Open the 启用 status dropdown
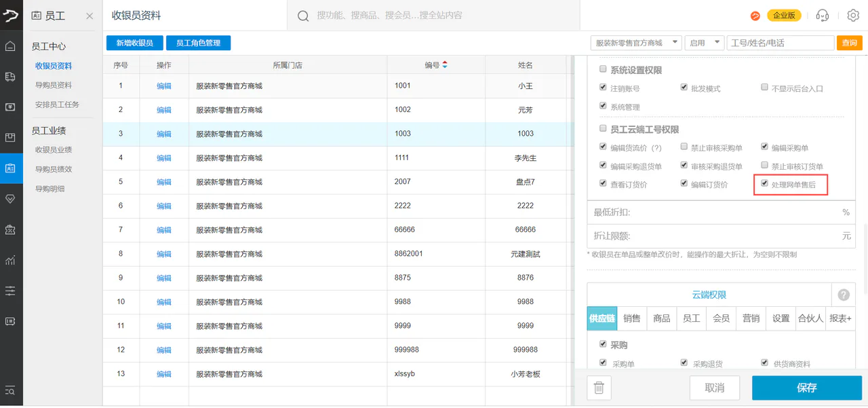Image resolution: width=868 pixels, height=408 pixels. coord(705,43)
